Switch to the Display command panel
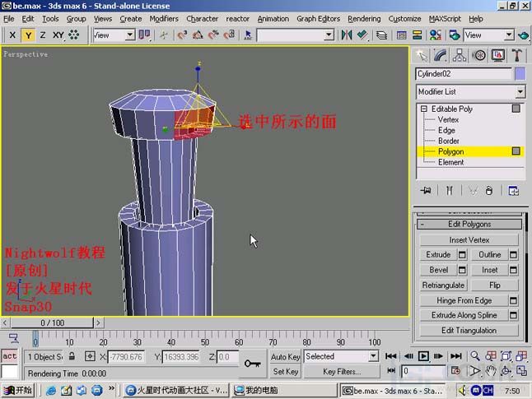The width and height of the screenshot is (532, 399). point(497,56)
